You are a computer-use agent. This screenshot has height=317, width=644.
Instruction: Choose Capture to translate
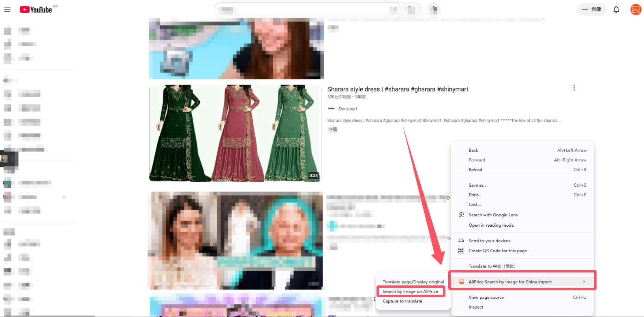[x=402, y=301]
